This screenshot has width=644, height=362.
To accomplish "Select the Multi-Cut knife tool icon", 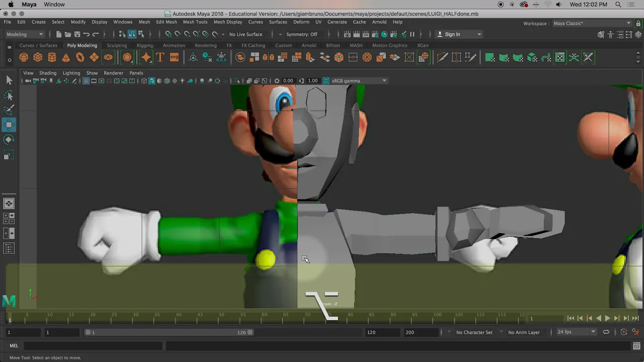I will point(442,57).
